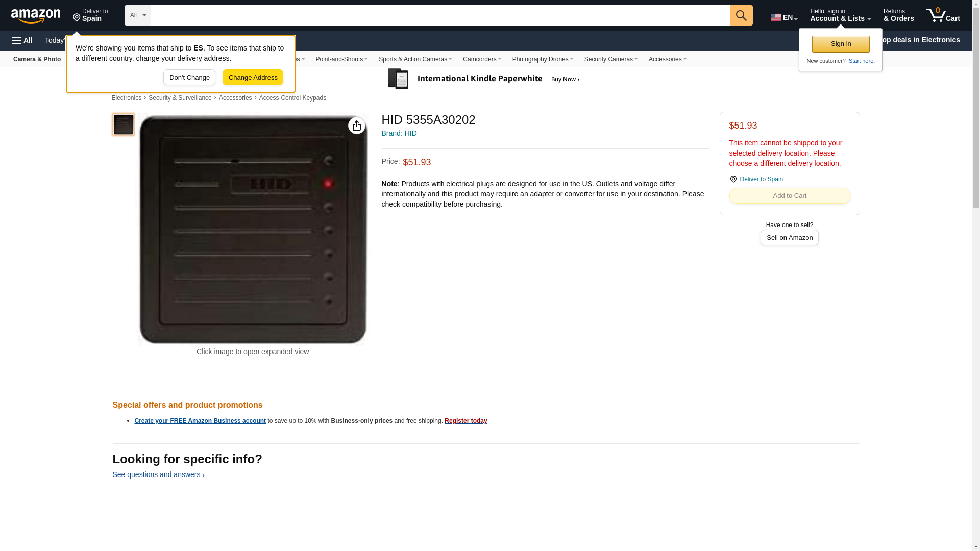980x551 pixels.
Task: Select the product thumbnail image
Action: [x=124, y=124]
